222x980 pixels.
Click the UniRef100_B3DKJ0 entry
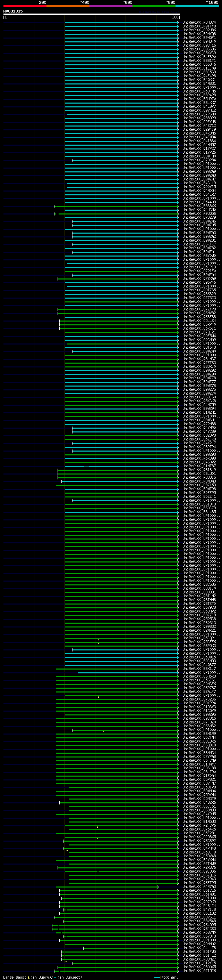199,367
